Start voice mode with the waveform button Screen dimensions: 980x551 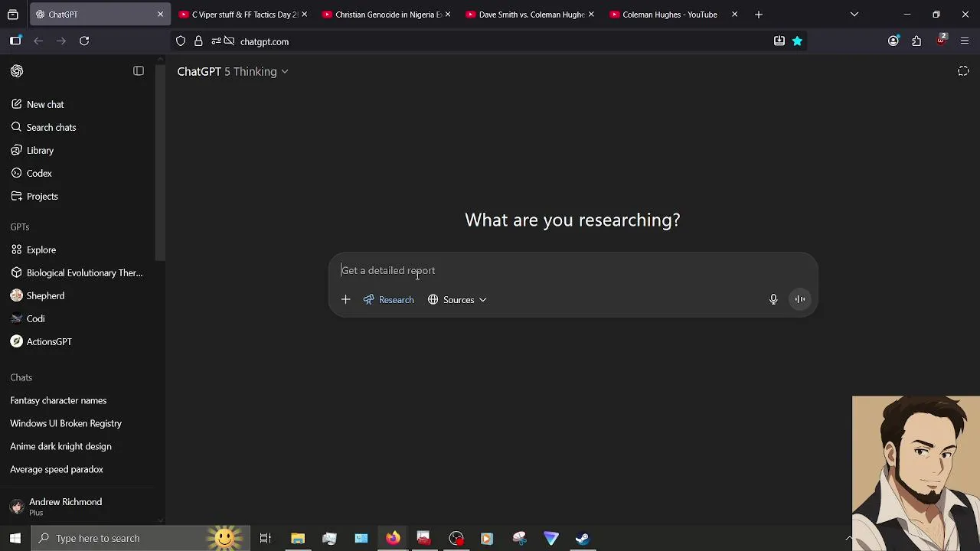point(799,300)
